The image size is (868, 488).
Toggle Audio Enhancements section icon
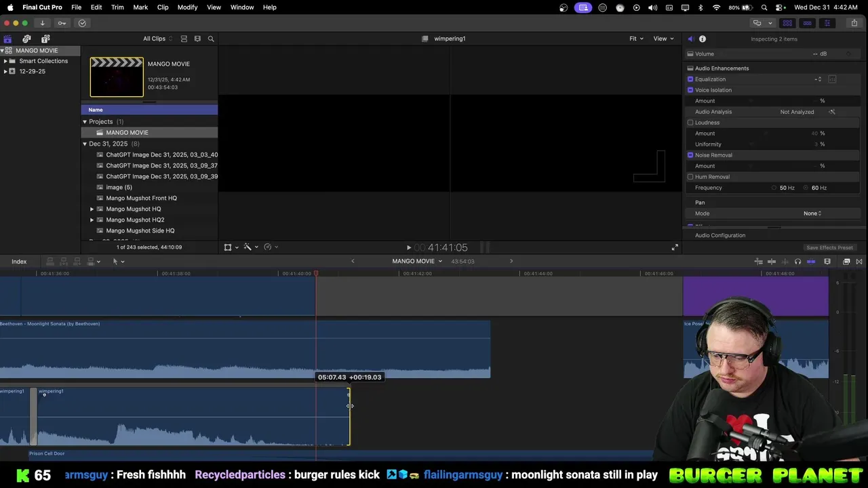tap(690, 68)
